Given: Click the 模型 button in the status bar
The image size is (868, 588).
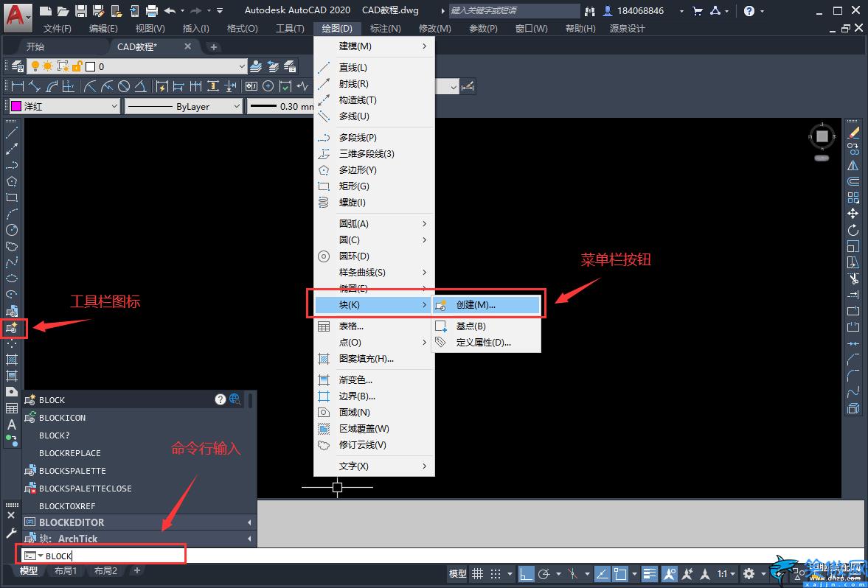Looking at the screenshot, I should 458,573.
